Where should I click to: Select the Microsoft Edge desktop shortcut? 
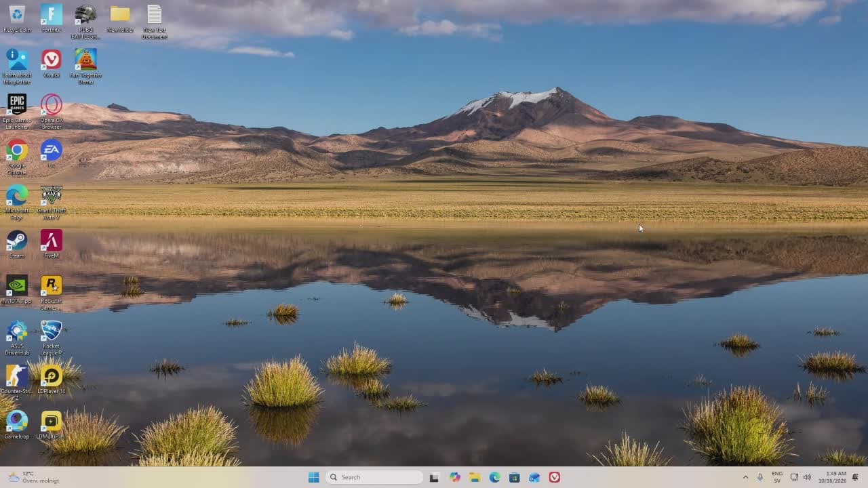(17, 202)
